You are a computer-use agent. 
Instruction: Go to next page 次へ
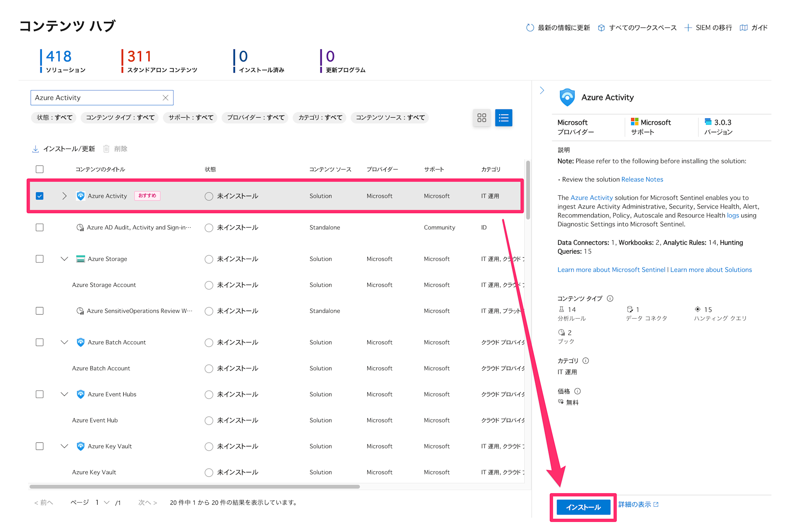148,502
